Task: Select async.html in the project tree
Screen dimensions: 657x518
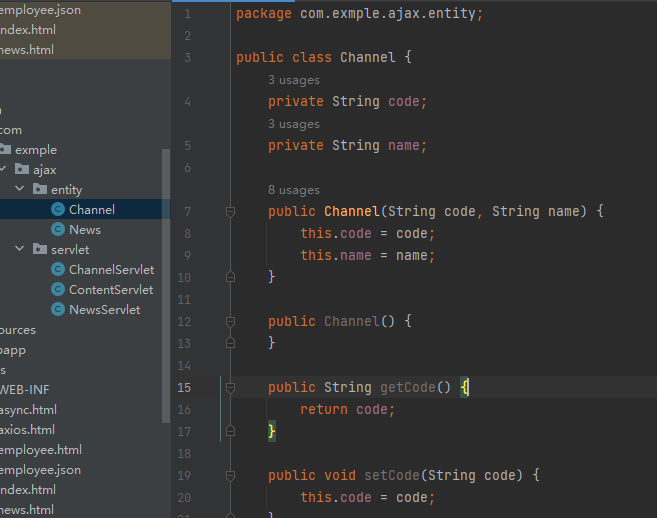Action: pos(29,410)
